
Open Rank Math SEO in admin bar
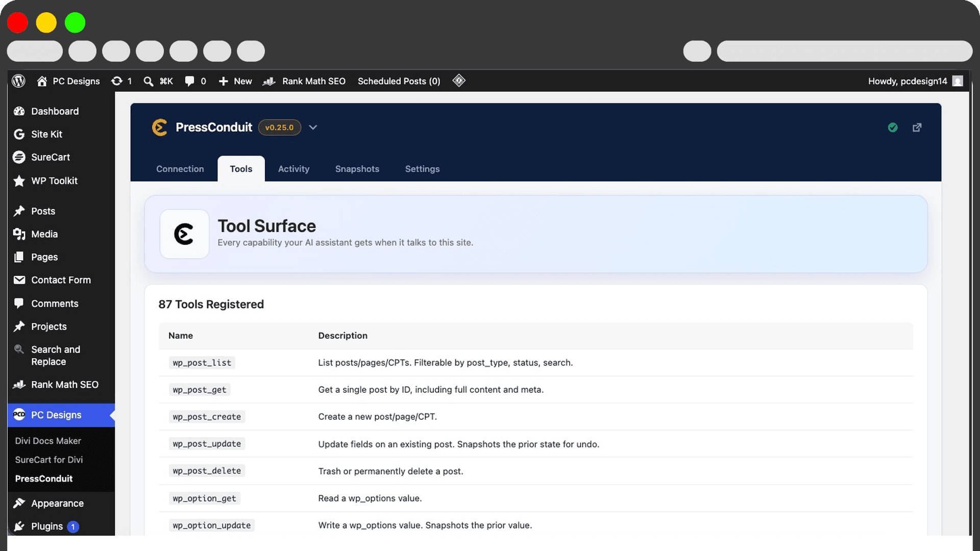(304, 81)
